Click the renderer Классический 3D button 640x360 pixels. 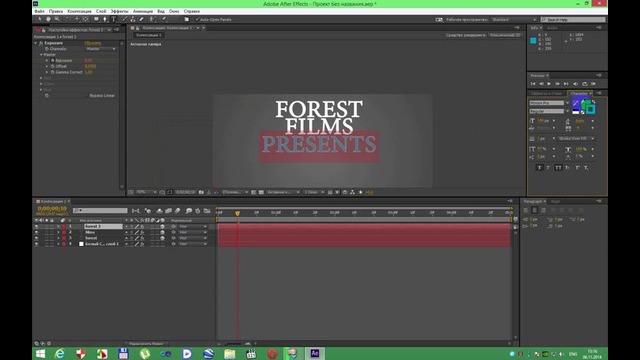505,35
